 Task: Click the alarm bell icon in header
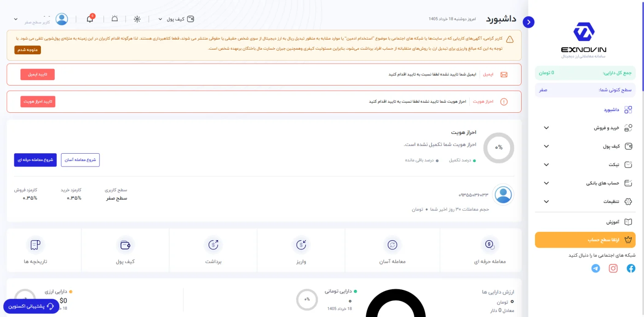115,19
